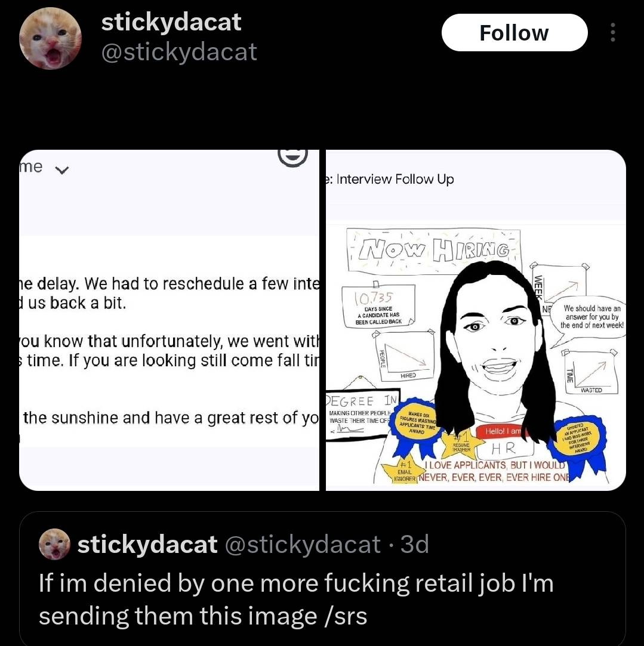Click the "Days since candidate called back" sign

click(378, 307)
